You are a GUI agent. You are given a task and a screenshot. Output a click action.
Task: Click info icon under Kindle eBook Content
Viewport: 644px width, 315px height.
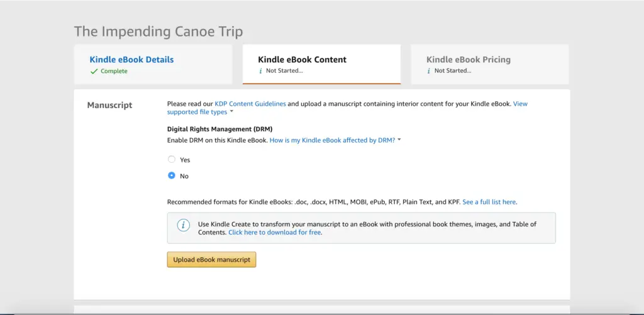(x=260, y=70)
